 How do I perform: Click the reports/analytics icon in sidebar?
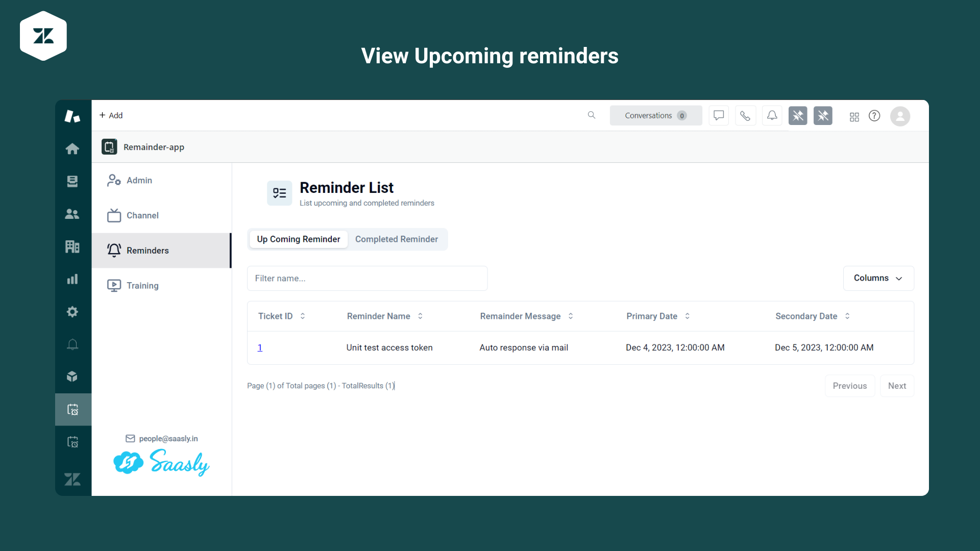pos(72,279)
